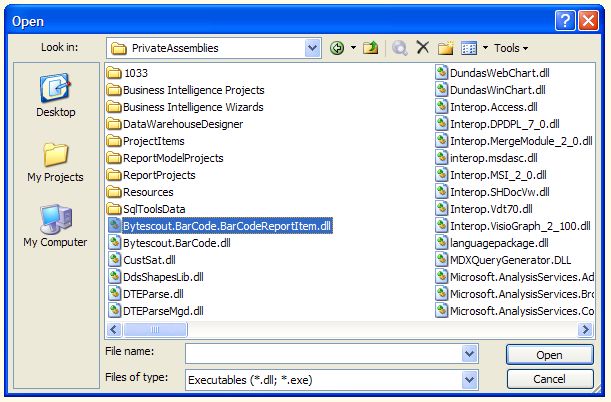Viewport: 611px width, 402px height.
Task: Select Interop.SHDocVw.dll file
Action: click(x=493, y=192)
